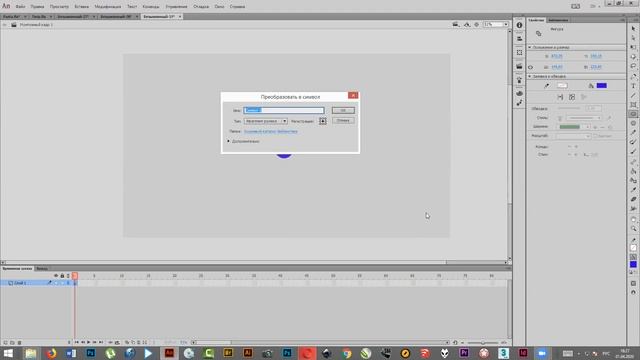Click the blue fill color swatch
Image resolution: width=640 pixels, height=360 pixels.
(602, 86)
